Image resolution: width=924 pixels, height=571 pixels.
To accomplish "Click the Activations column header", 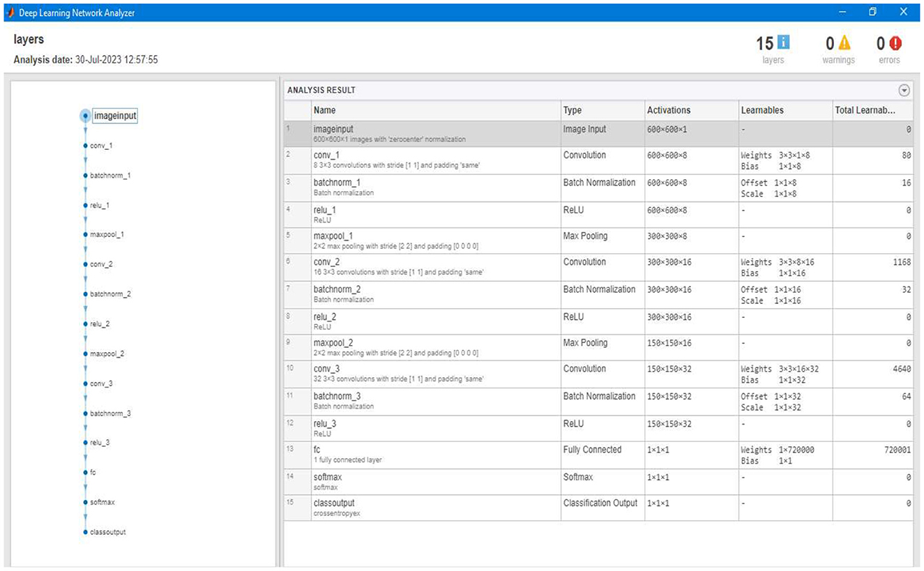I will point(691,110).
